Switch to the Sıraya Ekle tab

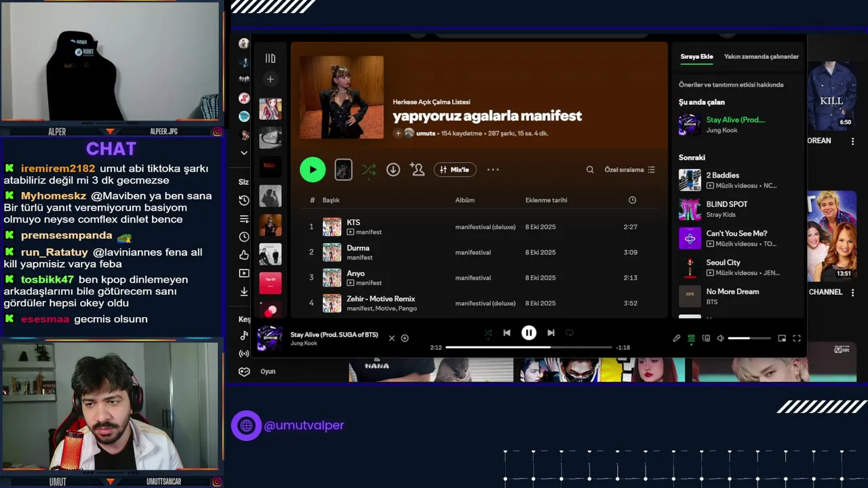point(696,56)
